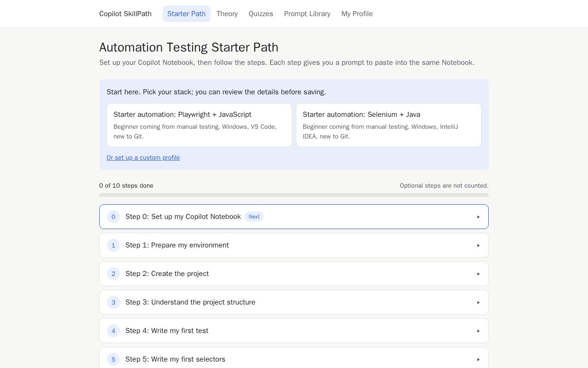Expand Step 5 using its disclosure triangle

[x=478, y=359]
